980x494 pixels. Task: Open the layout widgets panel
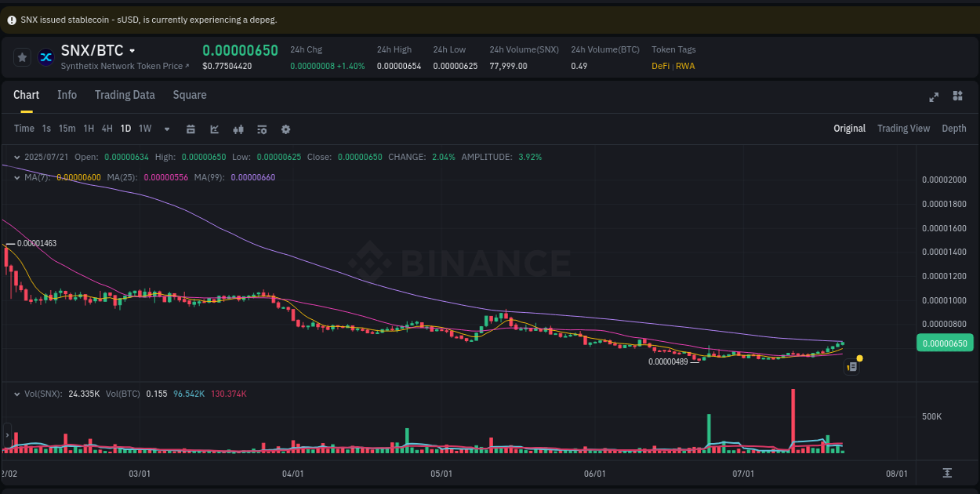coord(957,95)
